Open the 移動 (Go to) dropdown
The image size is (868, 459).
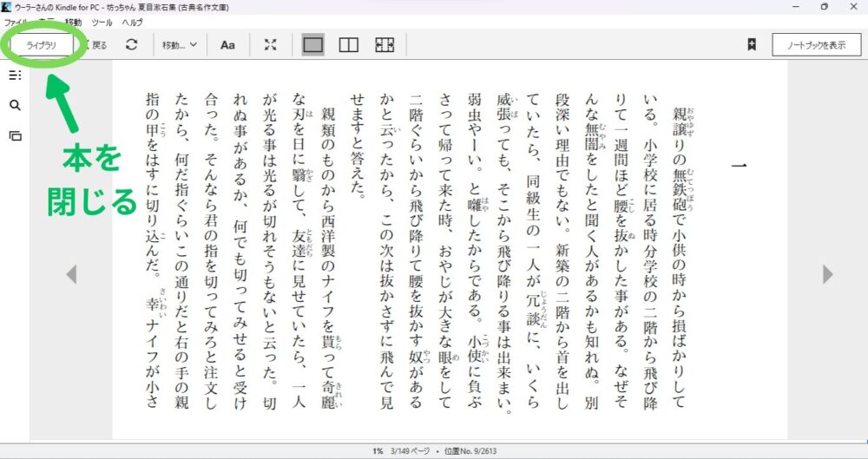point(180,45)
